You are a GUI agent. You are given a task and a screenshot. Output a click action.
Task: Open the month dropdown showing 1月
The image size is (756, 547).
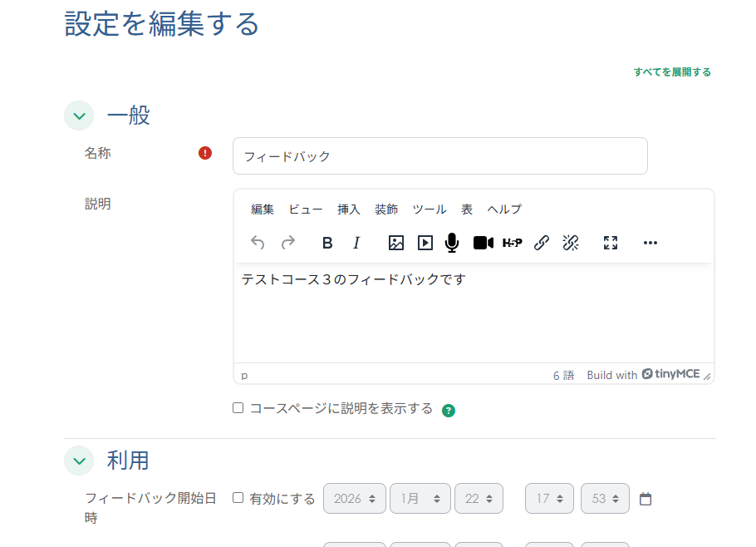(420, 497)
